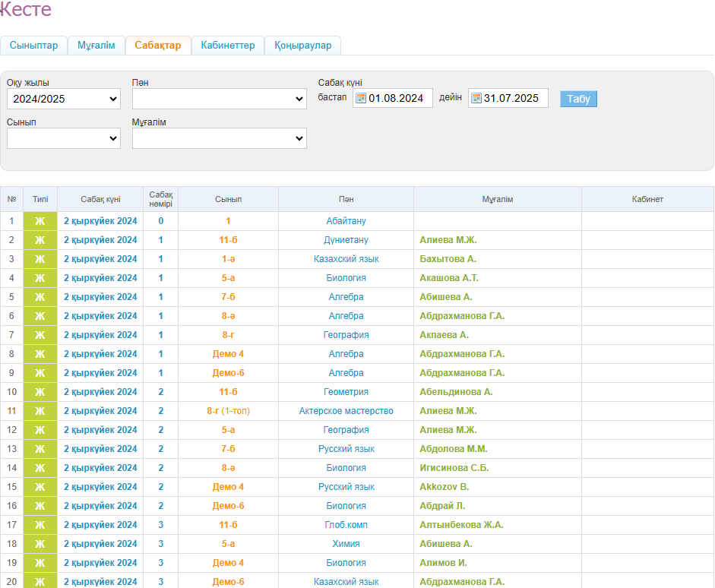Click teacher link Бахытова А.

(x=448, y=259)
